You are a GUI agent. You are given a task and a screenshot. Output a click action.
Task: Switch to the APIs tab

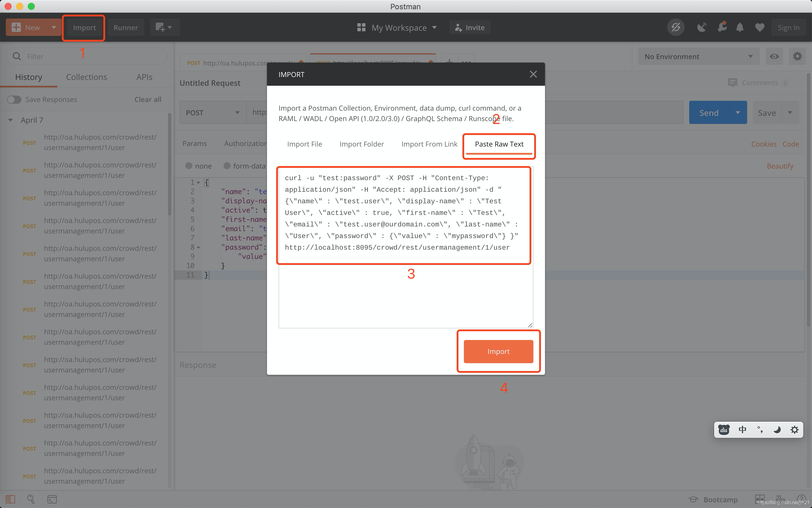[x=145, y=77]
